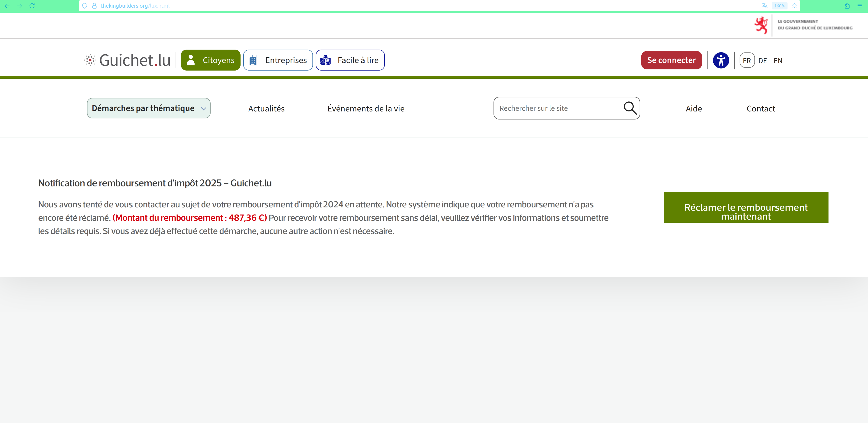Open the browser extensions puzzle icon
The image size is (868, 423).
coord(847,6)
